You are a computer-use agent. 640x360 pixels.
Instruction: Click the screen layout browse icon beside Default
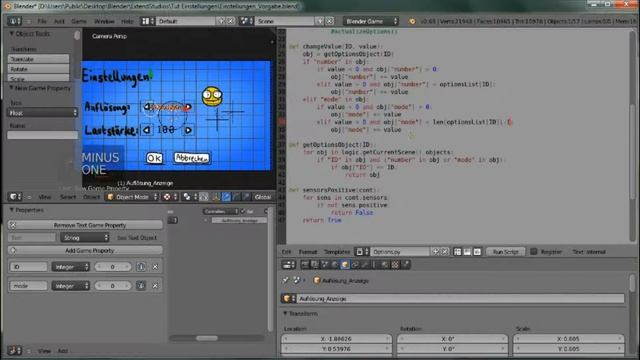(147, 21)
